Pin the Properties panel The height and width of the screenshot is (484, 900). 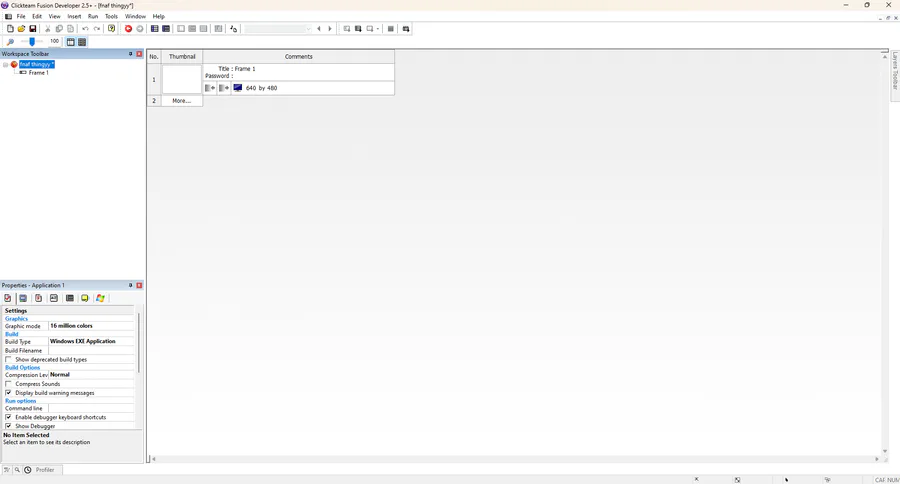(x=130, y=285)
